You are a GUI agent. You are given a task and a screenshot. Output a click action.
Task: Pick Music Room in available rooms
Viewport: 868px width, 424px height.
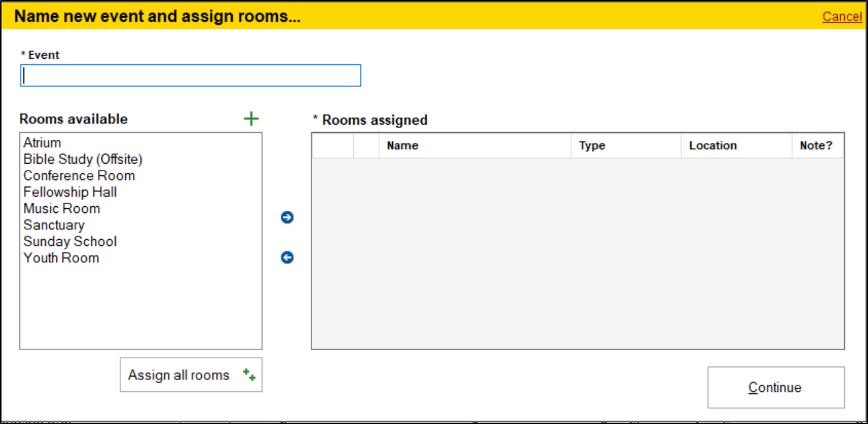point(62,208)
